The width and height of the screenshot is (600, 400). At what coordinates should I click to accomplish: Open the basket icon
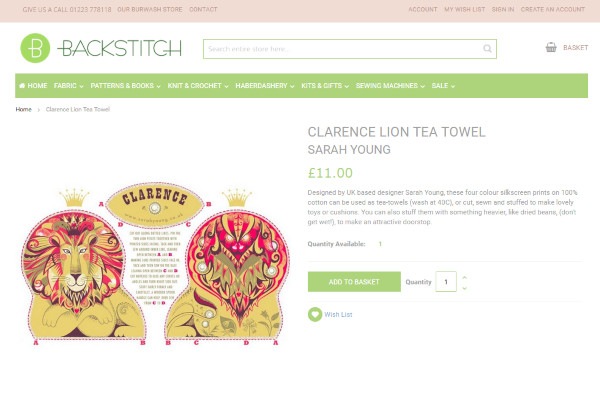[551, 47]
